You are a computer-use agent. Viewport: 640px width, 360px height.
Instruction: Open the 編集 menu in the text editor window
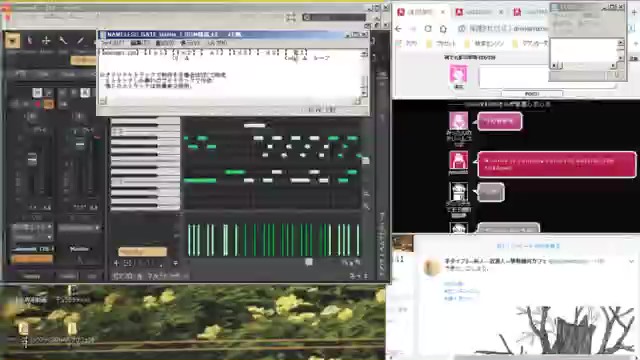pyautogui.click(x=140, y=43)
